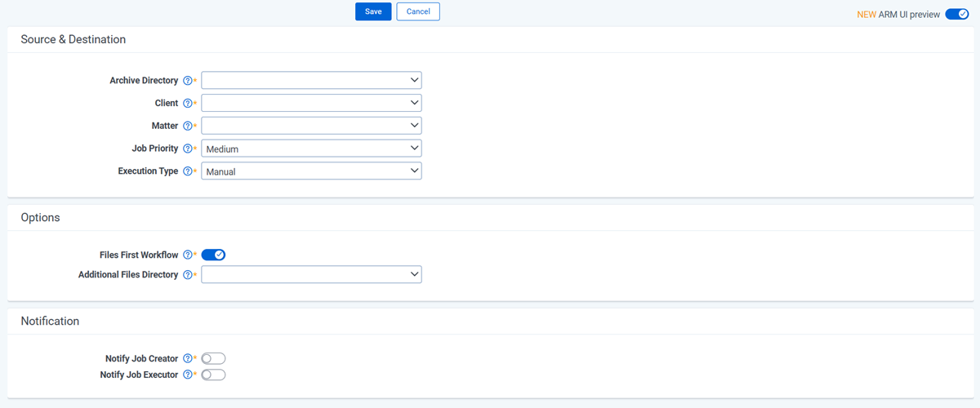Screen dimensions: 980x408
Task: Click Notify Job Executor help icon
Action: pos(188,375)
